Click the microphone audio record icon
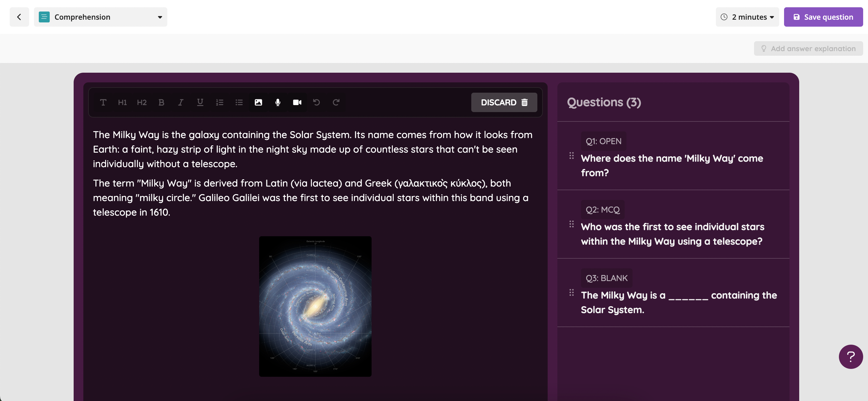868x401 pixels. [278, 102]
